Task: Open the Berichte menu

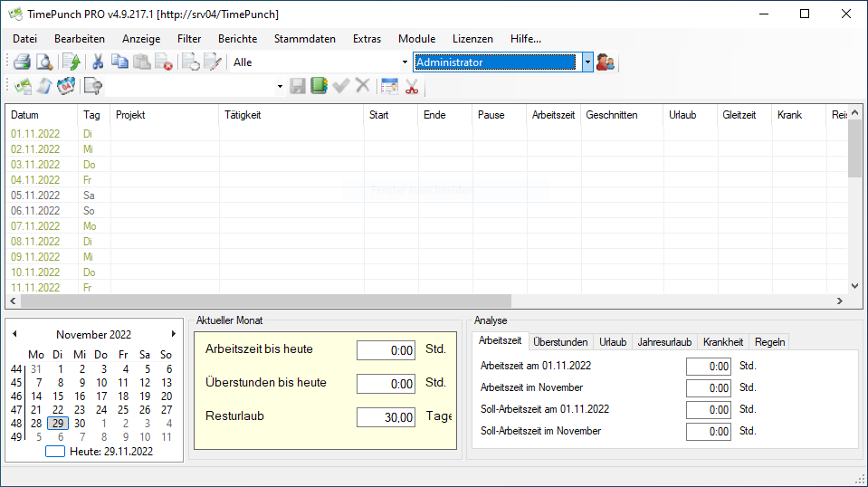Action: [237, 39]
